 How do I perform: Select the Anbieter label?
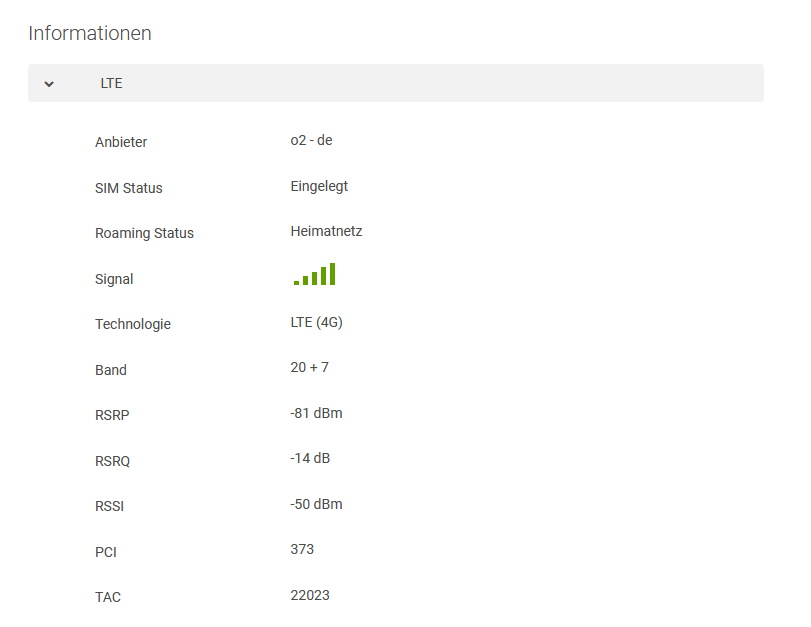click(x=121, y=142)
